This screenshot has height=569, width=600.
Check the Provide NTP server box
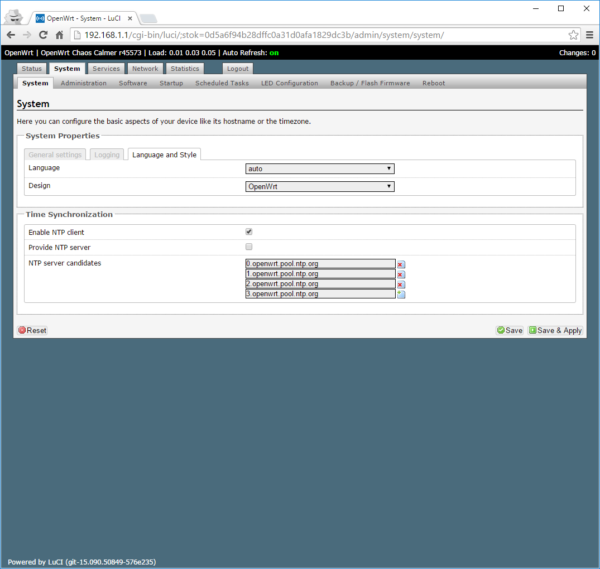click(249, 246)
